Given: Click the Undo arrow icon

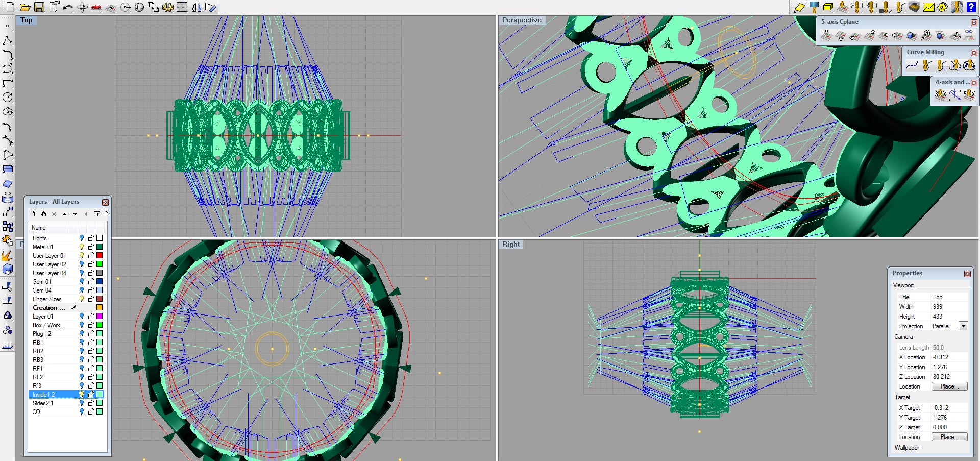Looking at the screenshot, I should click(x=67, y=7).
